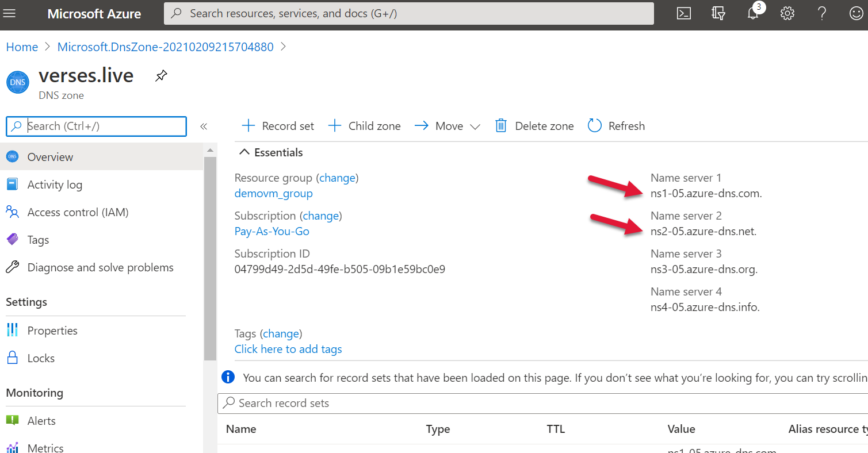Image resolution: width=868 pixels, height=453 pixels.
Task: Open the help question mark icon
Action: (x=821, y=13)
